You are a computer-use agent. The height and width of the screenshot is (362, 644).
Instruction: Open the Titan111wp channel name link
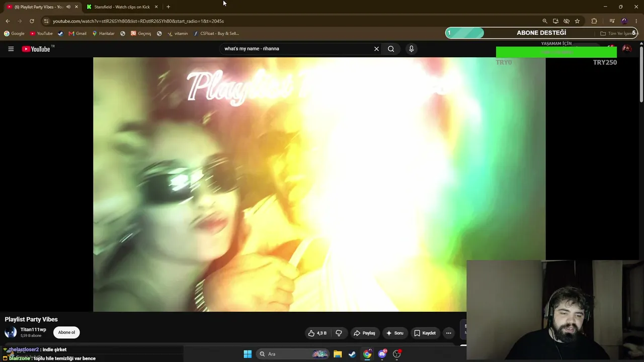[x=33, y=330]
